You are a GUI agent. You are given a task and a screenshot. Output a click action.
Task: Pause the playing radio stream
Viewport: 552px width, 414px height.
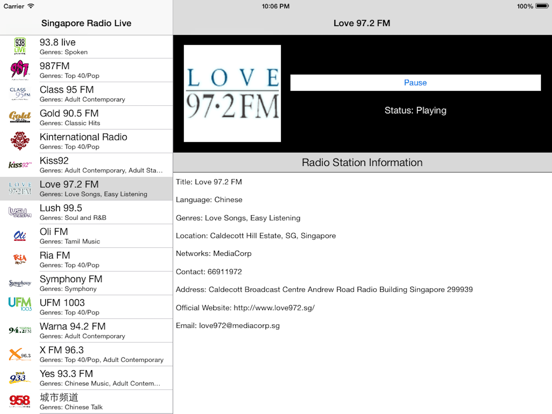(x=415, y=82)
